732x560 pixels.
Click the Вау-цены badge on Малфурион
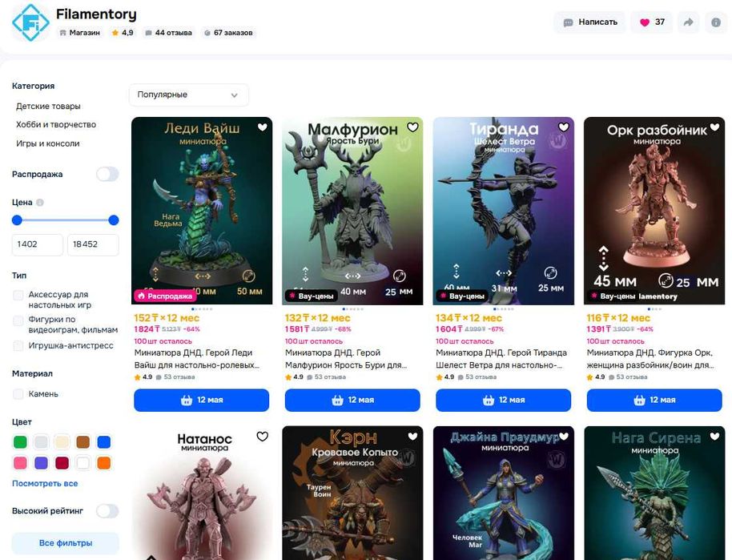[312, 296]
